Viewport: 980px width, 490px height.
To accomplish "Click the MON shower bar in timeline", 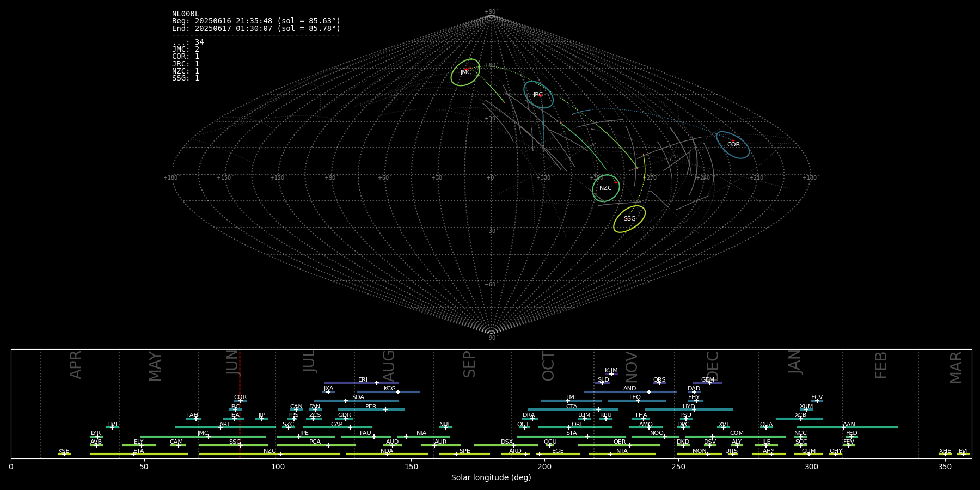I will (x=699, y=454).
